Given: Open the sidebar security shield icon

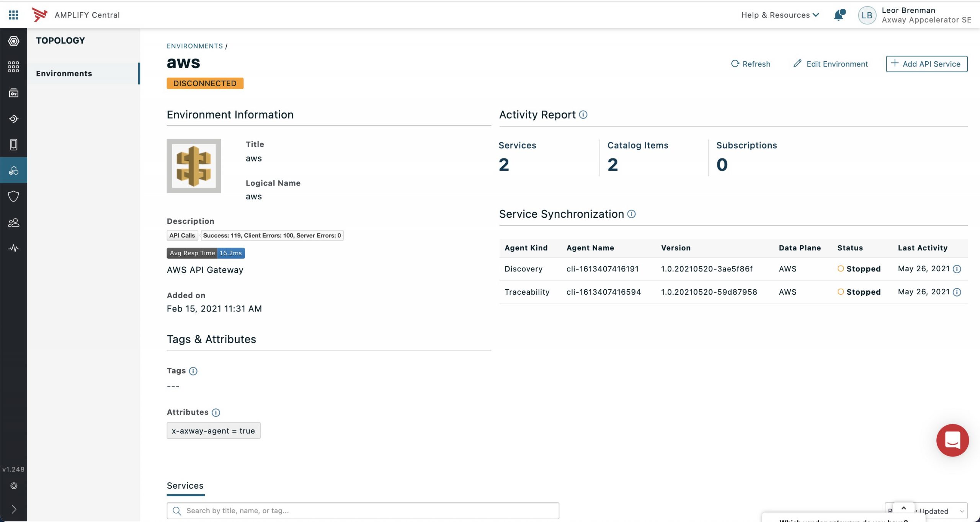Looking at the screenshot, I should pyautogui.click(x=14, y=196).
